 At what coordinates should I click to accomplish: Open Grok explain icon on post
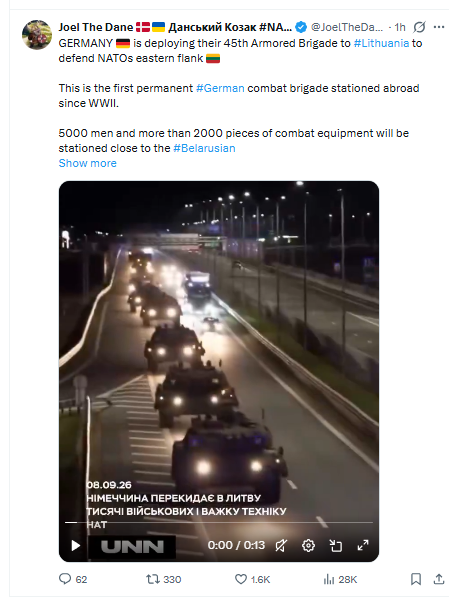[x=419, y=27]
